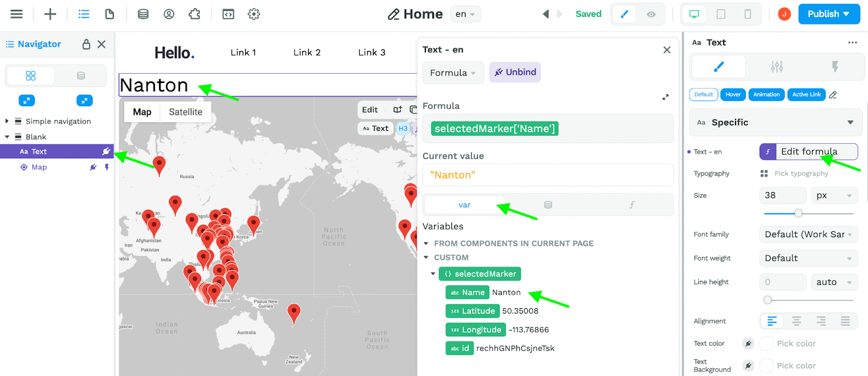
Task: Click the undo left arrow
Action: 546,14
